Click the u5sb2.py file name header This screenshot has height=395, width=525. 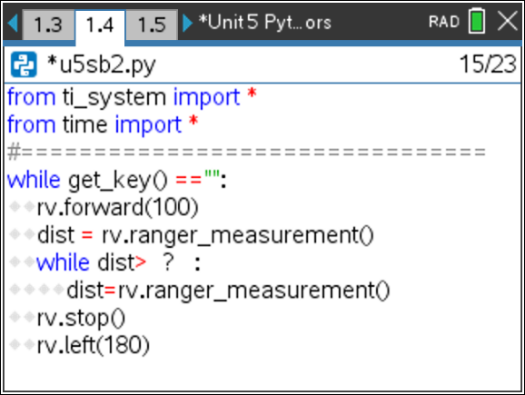(101, 65)
